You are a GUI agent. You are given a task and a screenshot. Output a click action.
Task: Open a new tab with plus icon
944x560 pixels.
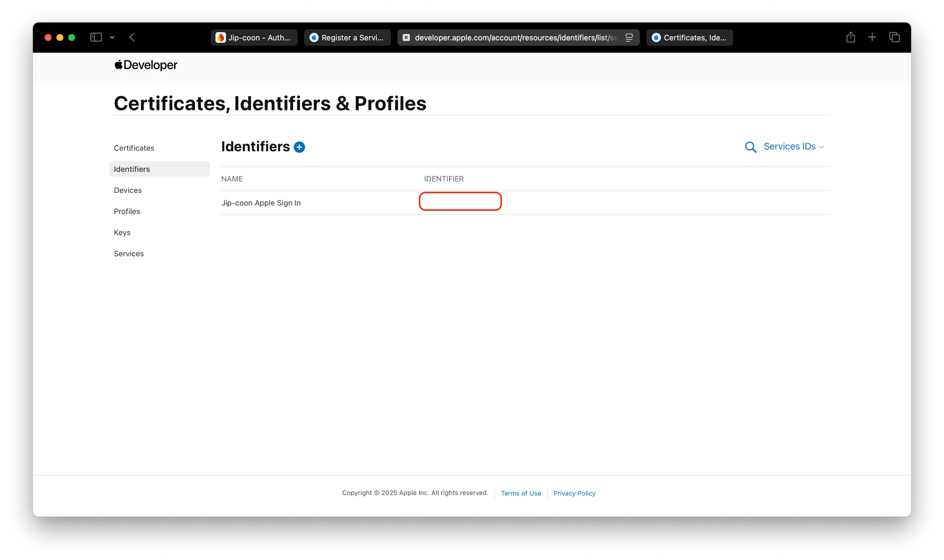point(872,37)
